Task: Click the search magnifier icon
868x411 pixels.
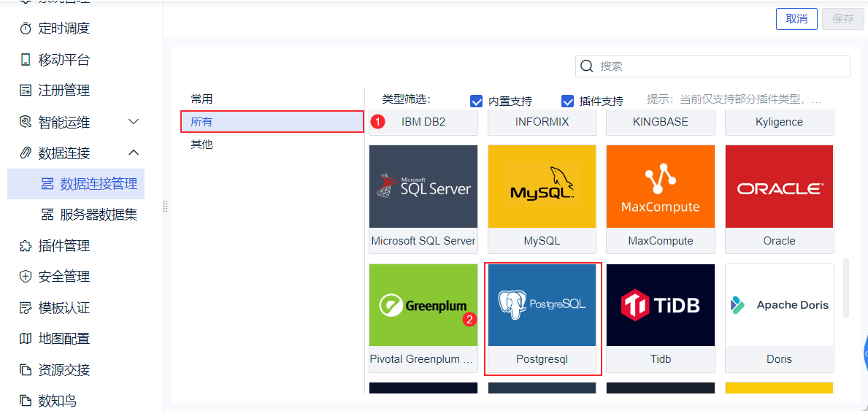Action: click(x=587, y=66)
